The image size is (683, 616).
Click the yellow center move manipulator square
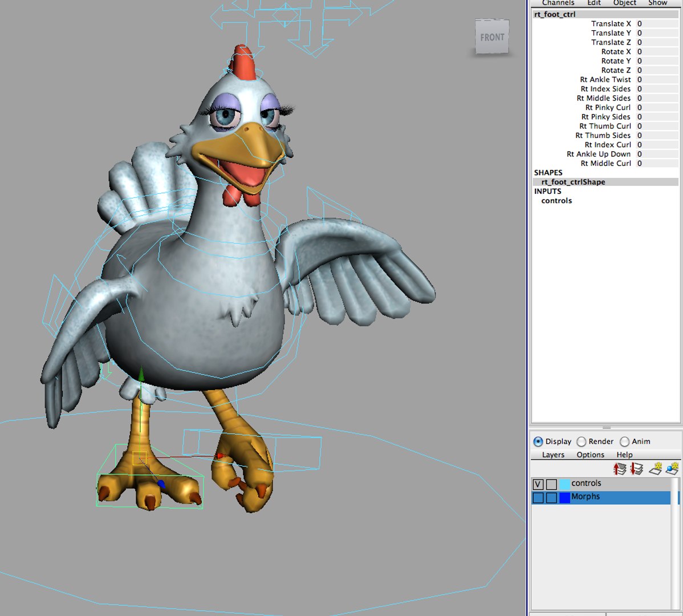139,458
